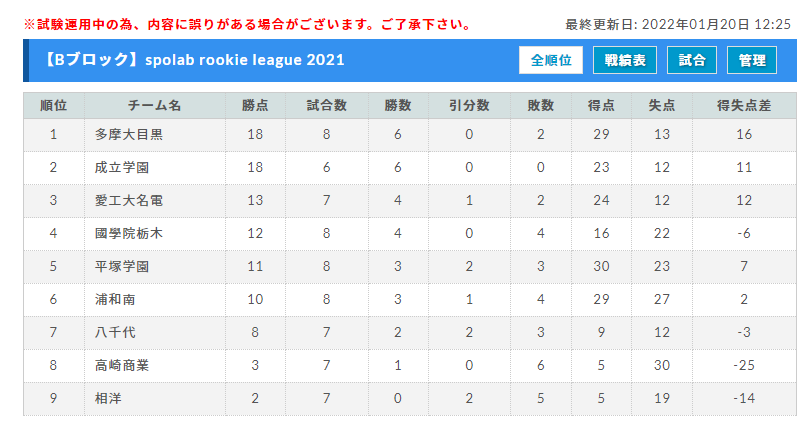812x431 pixels.
Task: Click the 勝点 column header
Action: pos(255,106)
